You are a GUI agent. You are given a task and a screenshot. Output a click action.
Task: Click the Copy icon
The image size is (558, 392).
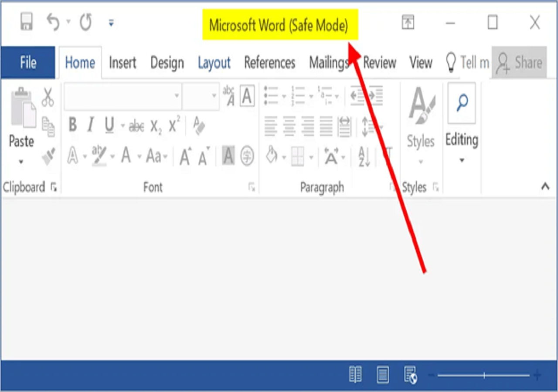(x=48, y=127)
